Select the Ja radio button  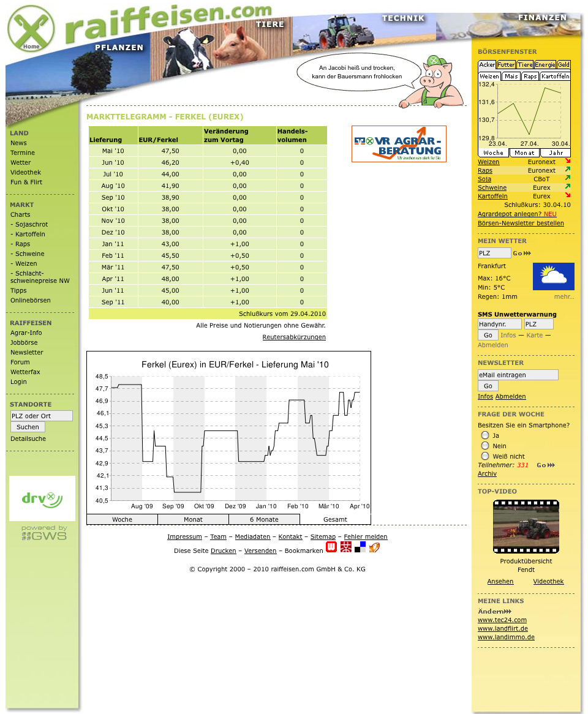[485, 435]
